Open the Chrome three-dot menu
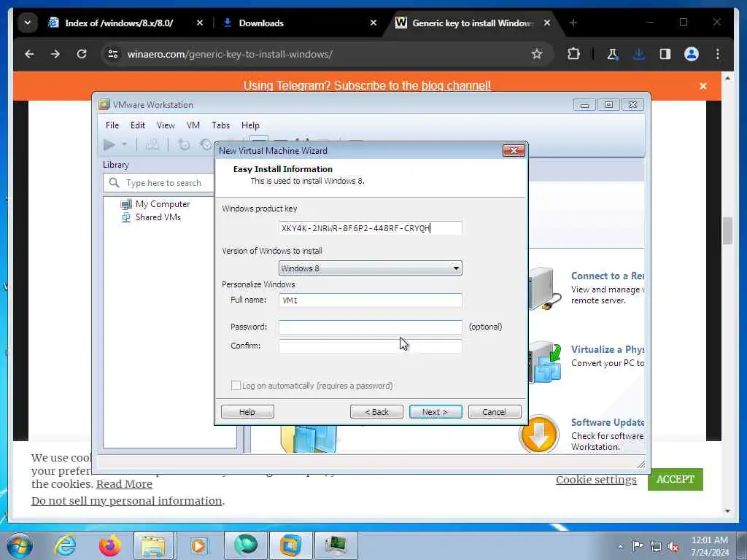 click(718, 54)
